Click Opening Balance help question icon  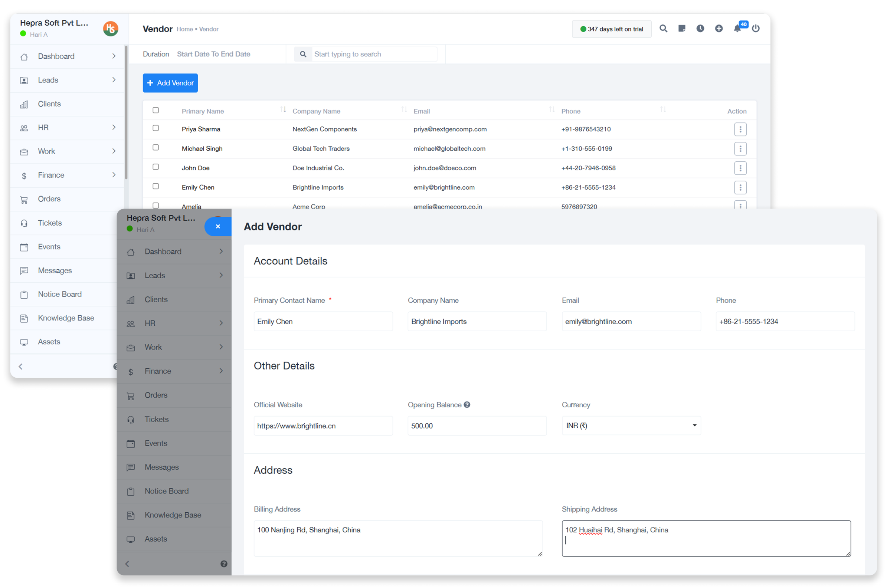coord(467,405)
